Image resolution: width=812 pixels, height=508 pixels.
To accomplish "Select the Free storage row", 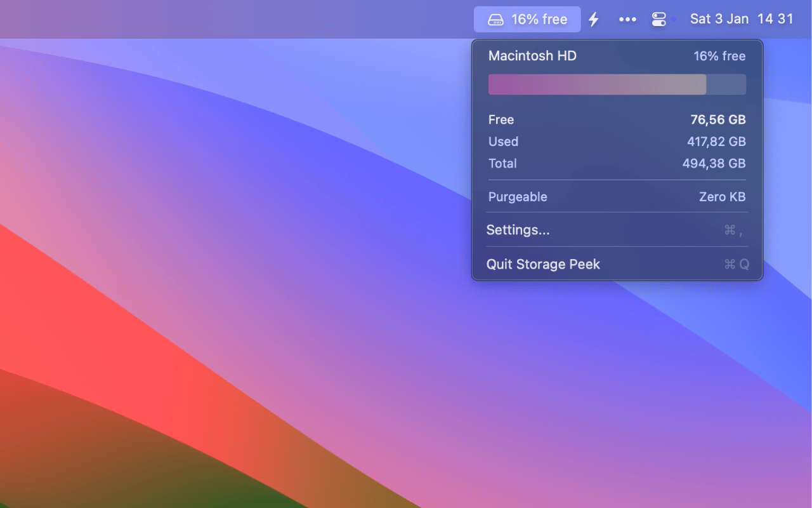I will tap(501, 119).
